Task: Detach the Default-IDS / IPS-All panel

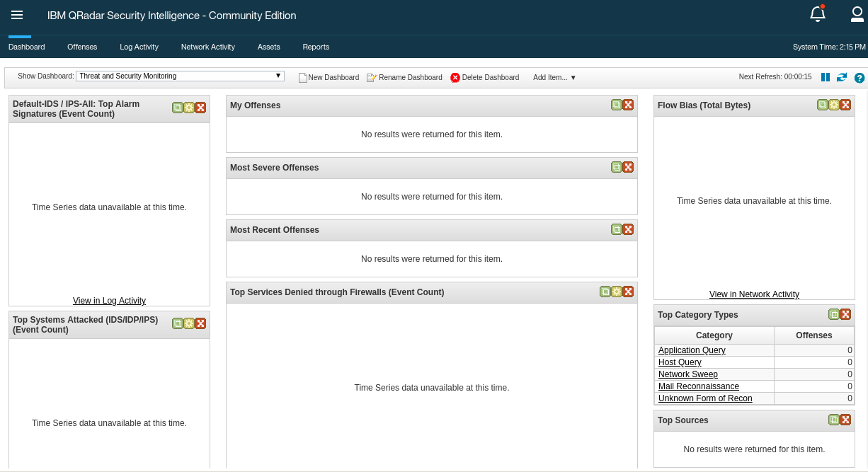Action: tap(178, 108)
